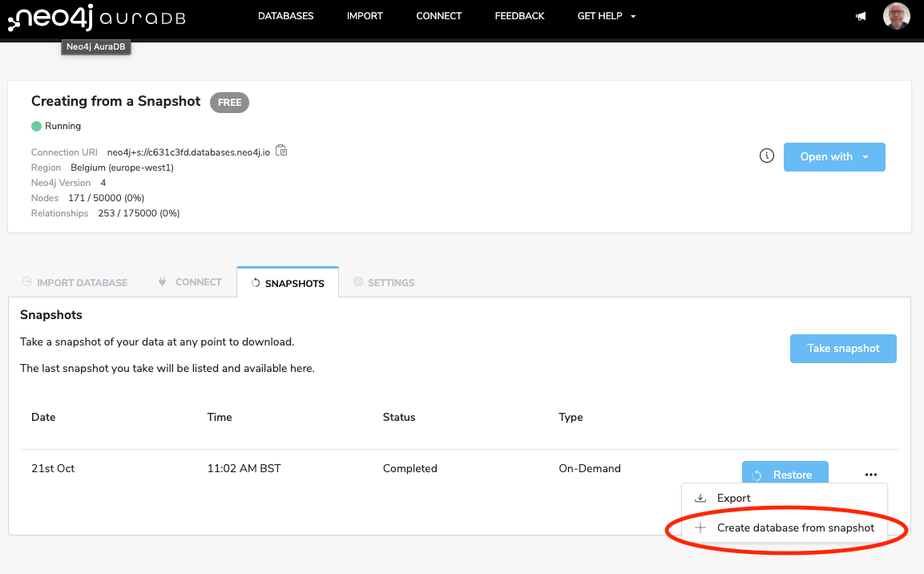This screenshot has width=924, height=574.
Task: Switch to the Connect tab
Action: (x=190, y=282)
